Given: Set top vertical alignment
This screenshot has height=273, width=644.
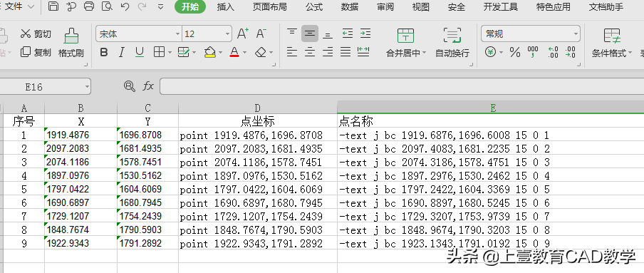Looking at the screenshot, I should (x=291, y=33).
